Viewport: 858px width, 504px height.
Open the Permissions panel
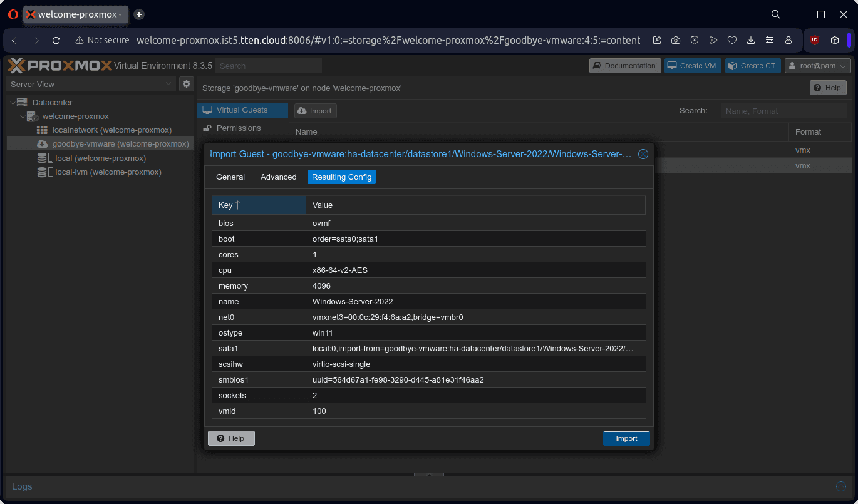tap(242, 128)
